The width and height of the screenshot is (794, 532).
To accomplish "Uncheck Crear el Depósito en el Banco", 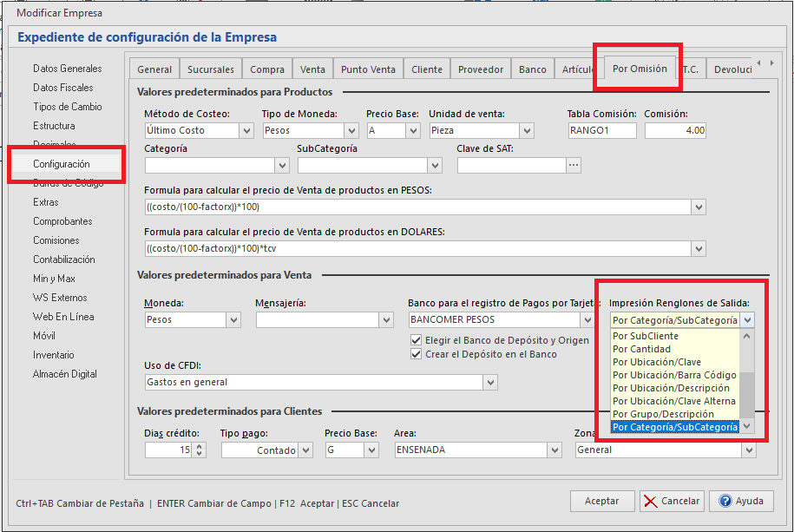I will tap(416, 354).
